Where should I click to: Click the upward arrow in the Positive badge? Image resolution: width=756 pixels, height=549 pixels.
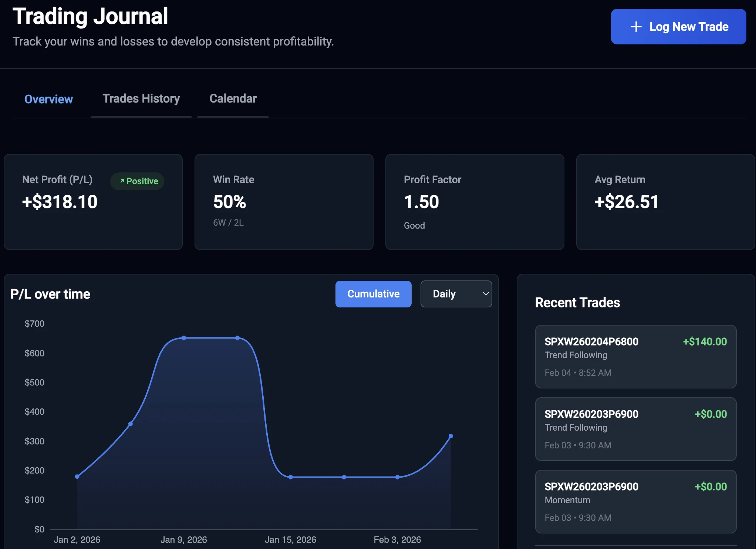(x=122, y=181)
